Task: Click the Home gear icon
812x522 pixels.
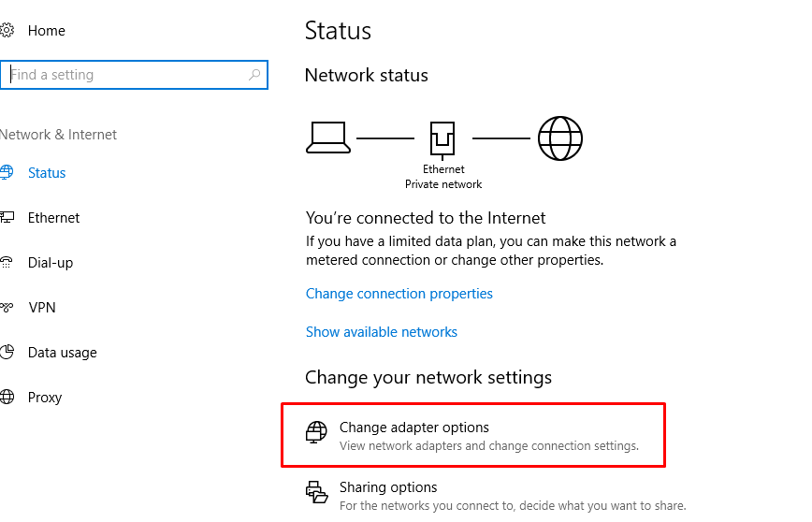Action: pyautogui.click(x=7, y=31)
